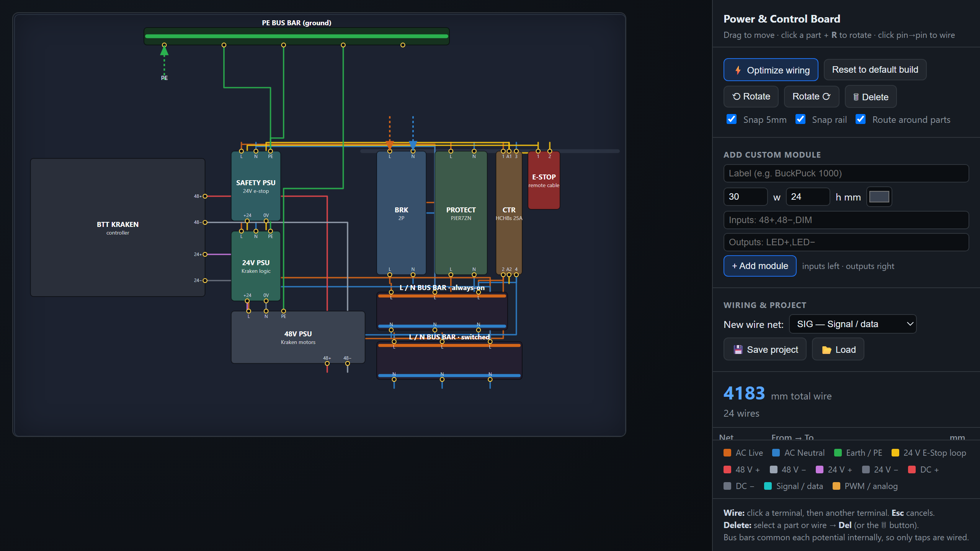
Task: Select the PROTECT PJER7ZN module
Action: [x=461, y=213]
